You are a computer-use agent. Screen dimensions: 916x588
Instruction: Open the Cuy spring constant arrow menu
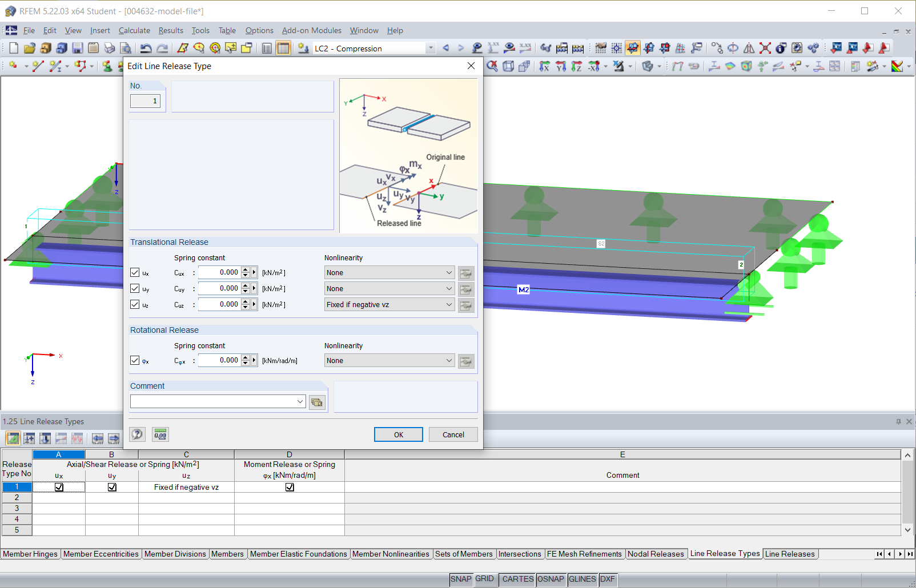click(x=254, y=288)
